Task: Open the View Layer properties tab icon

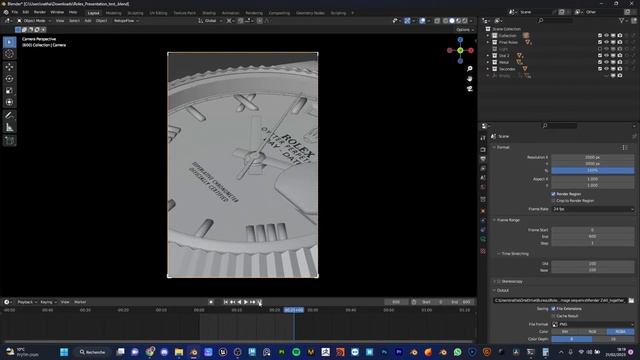Action: (483, 168)
